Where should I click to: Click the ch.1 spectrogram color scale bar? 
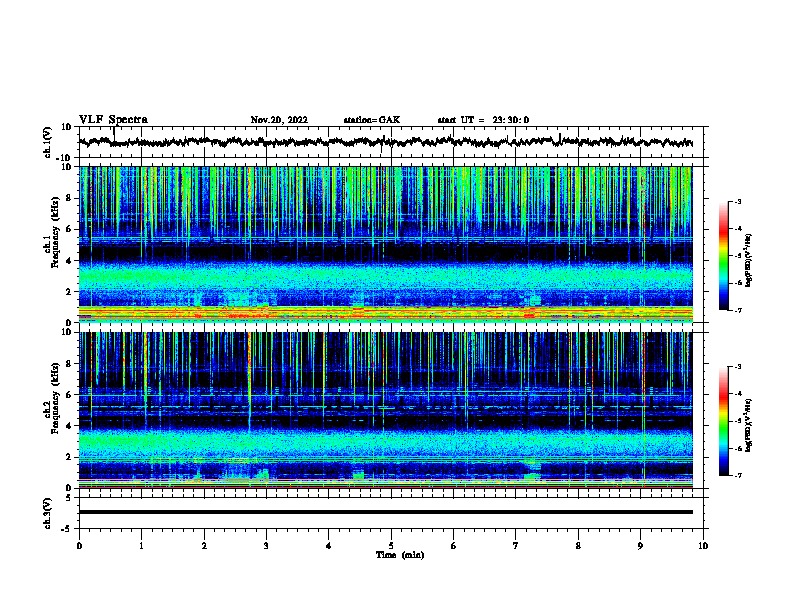pos(724,256)
